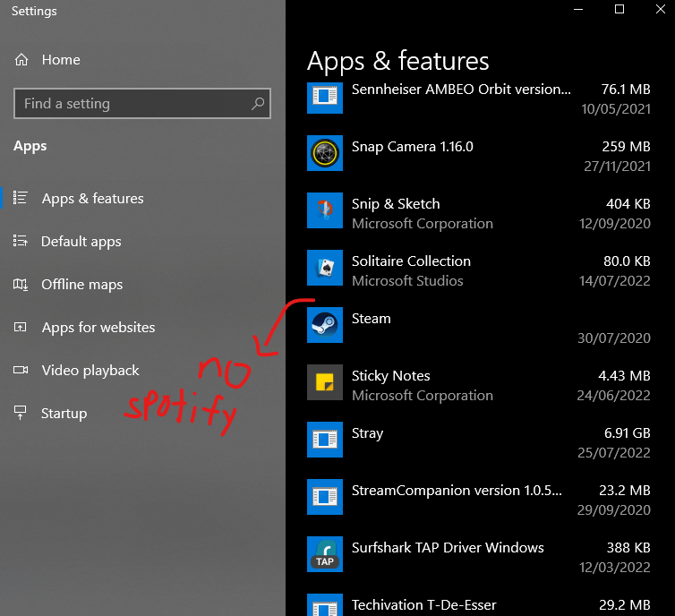Click the Snap Camera app icon
675x616 pixels.
point(325,153)
